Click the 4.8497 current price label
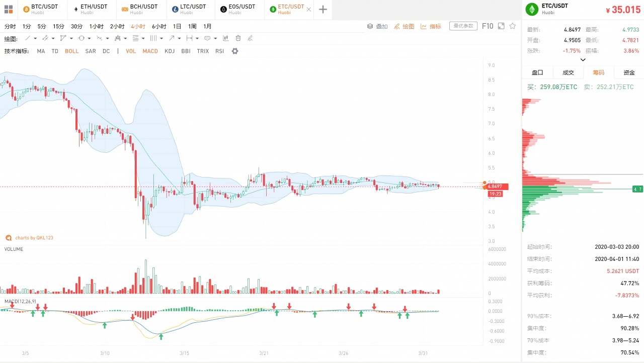The width and height of the screenshot is (644, 363). point(498,187)
